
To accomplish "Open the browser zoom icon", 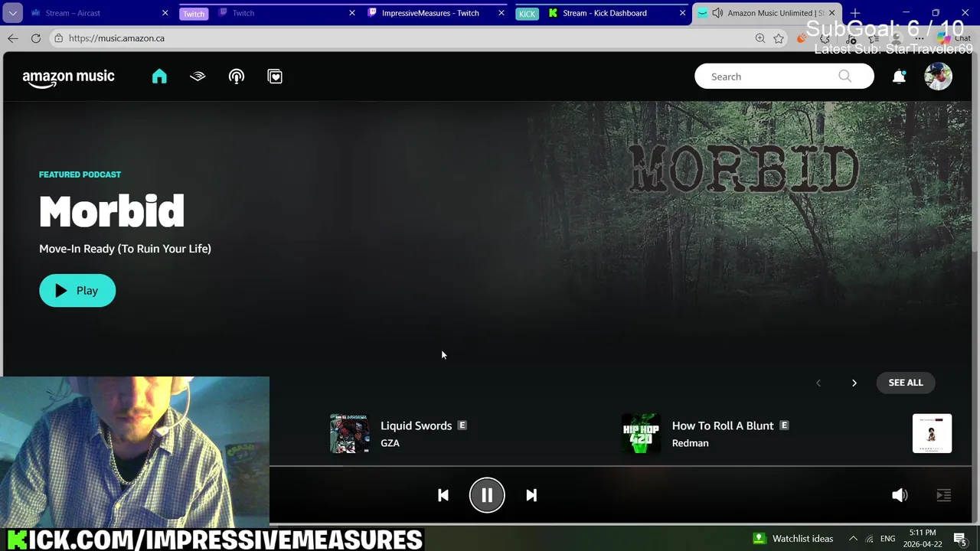I will [x=759, y=38].
